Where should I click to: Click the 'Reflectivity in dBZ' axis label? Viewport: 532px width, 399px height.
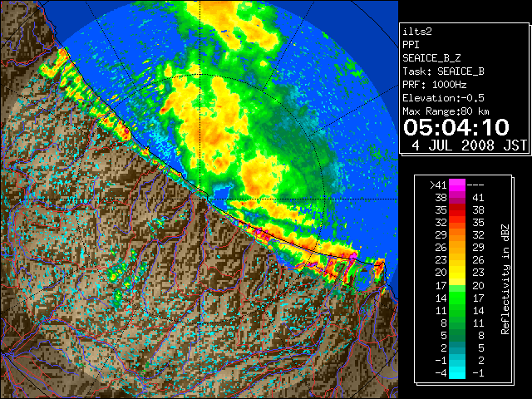click(505, 279)
